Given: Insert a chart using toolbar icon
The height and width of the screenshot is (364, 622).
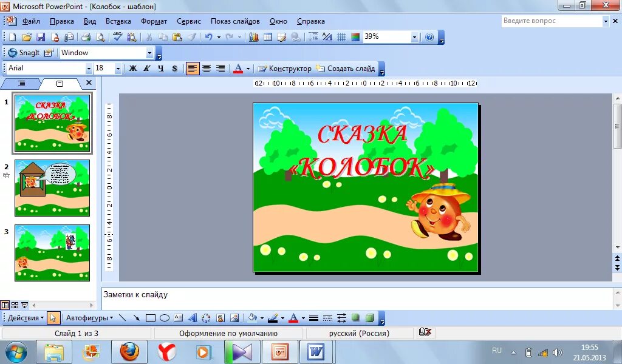Looking at the screenshot, I should 255,37.
